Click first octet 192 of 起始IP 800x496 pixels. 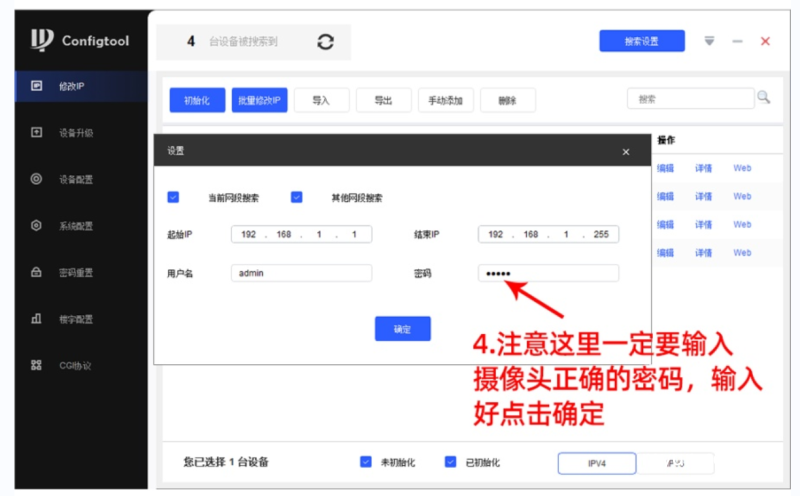248,234
